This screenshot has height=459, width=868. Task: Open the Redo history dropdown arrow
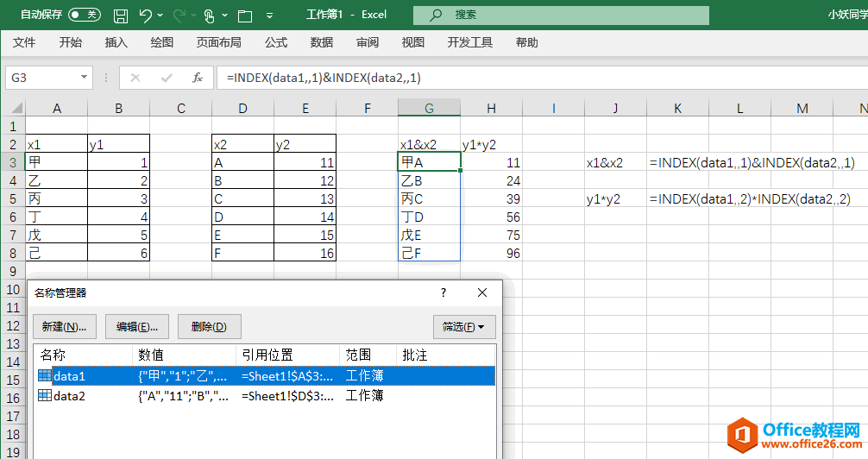pos(194,15)
